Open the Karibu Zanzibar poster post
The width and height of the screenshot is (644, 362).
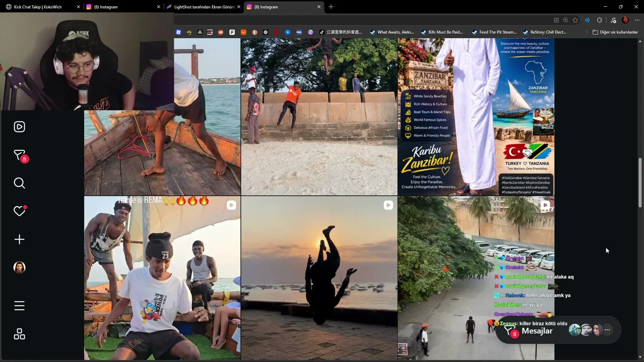click(x=476, y=117)
